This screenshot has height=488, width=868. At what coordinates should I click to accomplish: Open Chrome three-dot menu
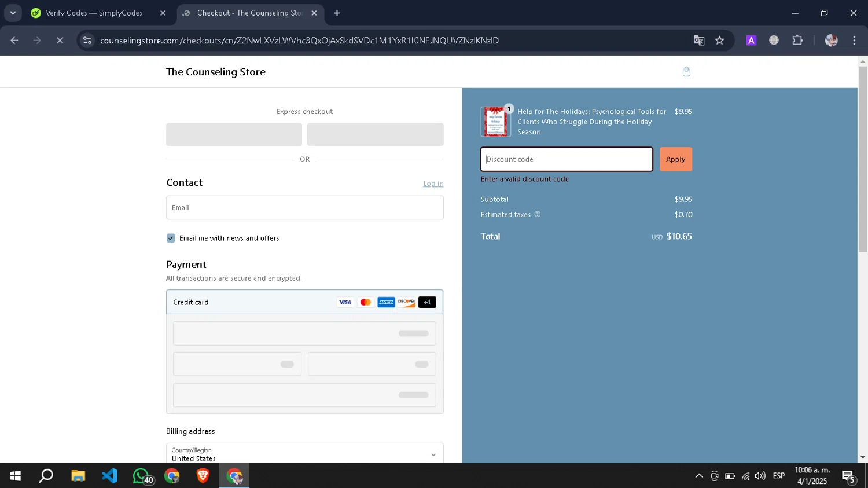point(854,41)
